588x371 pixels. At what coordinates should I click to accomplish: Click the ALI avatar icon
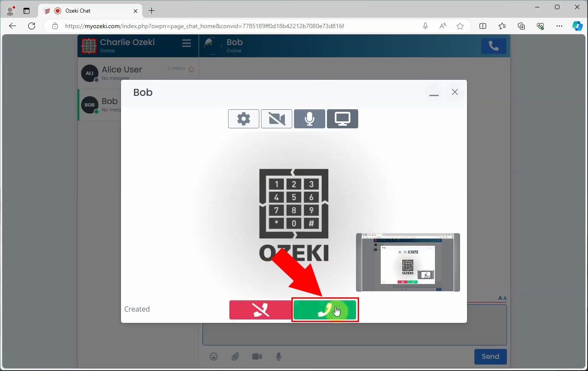89,73
